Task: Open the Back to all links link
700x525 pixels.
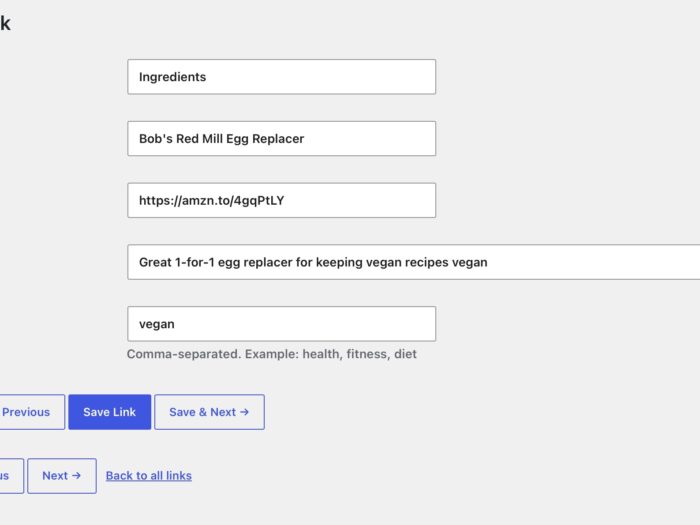Action: [149, 476]
